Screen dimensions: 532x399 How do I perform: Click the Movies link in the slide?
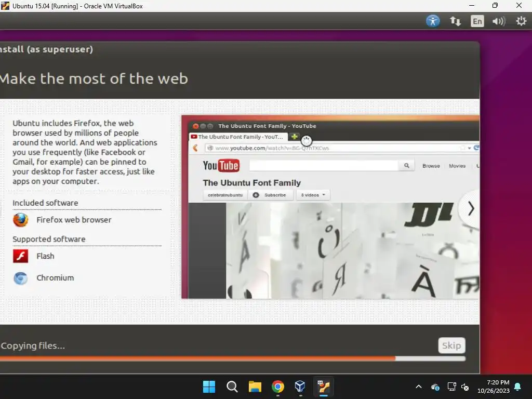[457, 166]
